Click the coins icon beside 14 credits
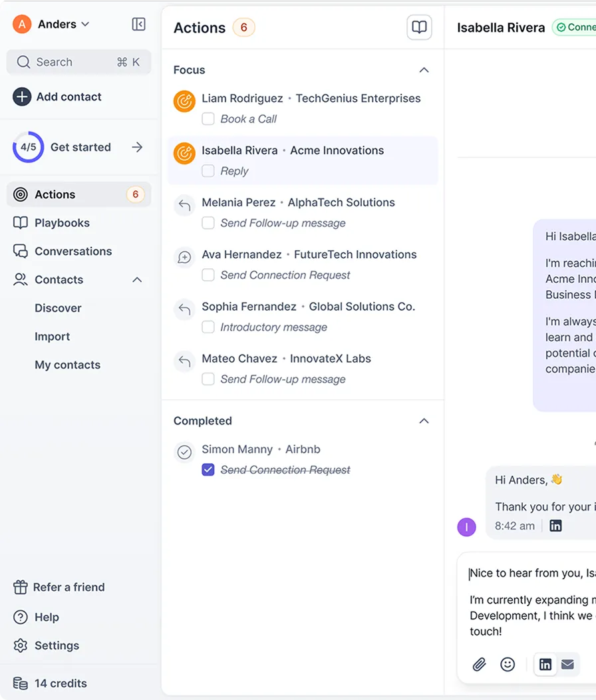This screenshot has height=700, width=596. (20, 683)
